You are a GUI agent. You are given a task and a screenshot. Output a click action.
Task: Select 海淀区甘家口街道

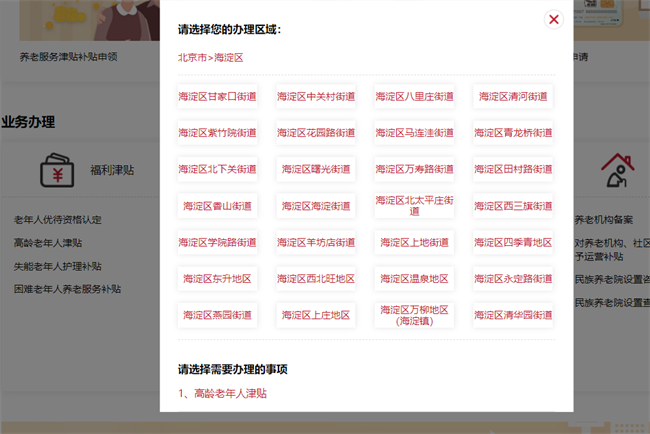point(217,97)
